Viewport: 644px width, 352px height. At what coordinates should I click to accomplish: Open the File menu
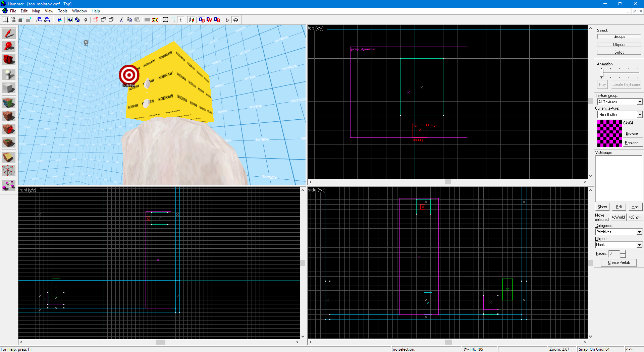[x=13, y=11]
